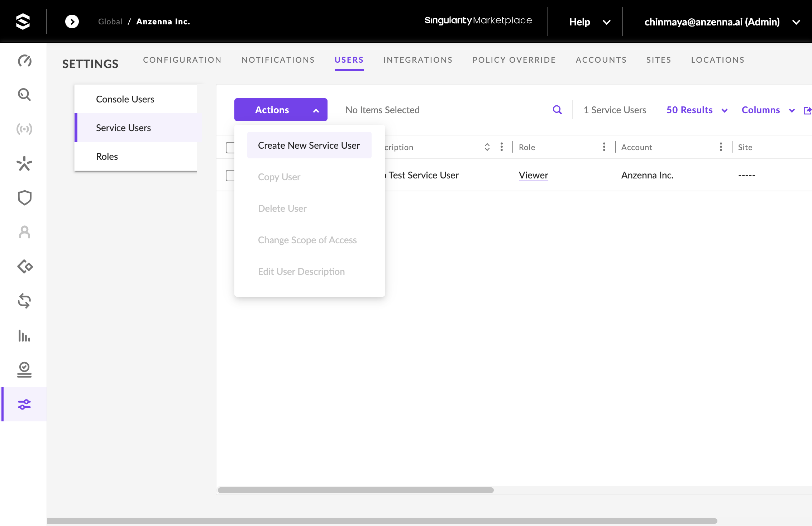Expand the Columns dropdown
Image resolution: width=812 pixels, height=526 pixels.
coord(768,110)
